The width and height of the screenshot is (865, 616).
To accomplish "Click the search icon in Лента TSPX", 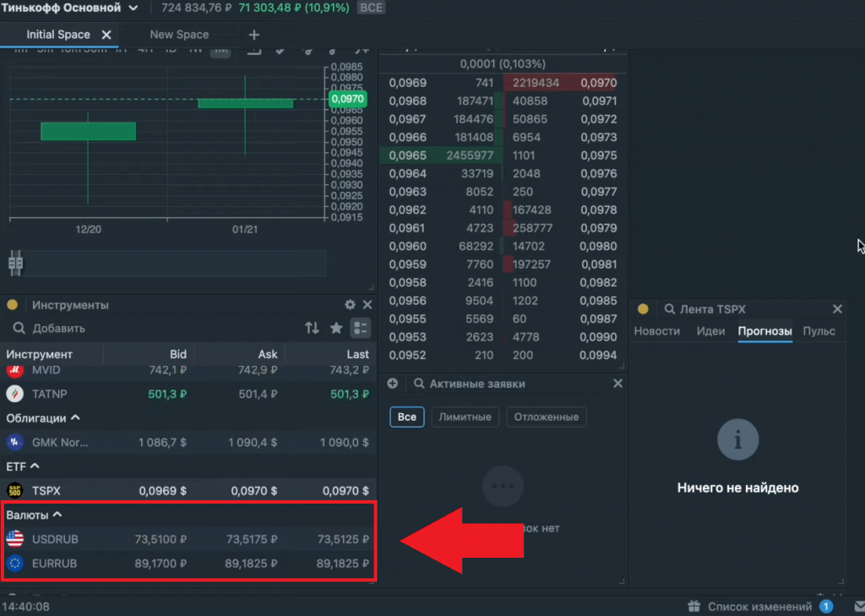I will click(x=670, y=309).
